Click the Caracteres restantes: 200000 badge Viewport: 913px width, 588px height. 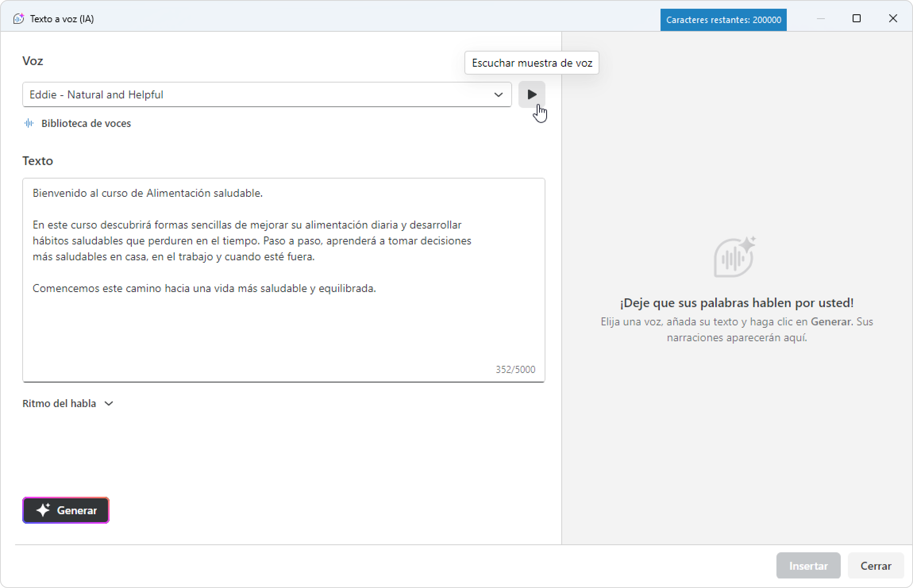tap(723, 20)
